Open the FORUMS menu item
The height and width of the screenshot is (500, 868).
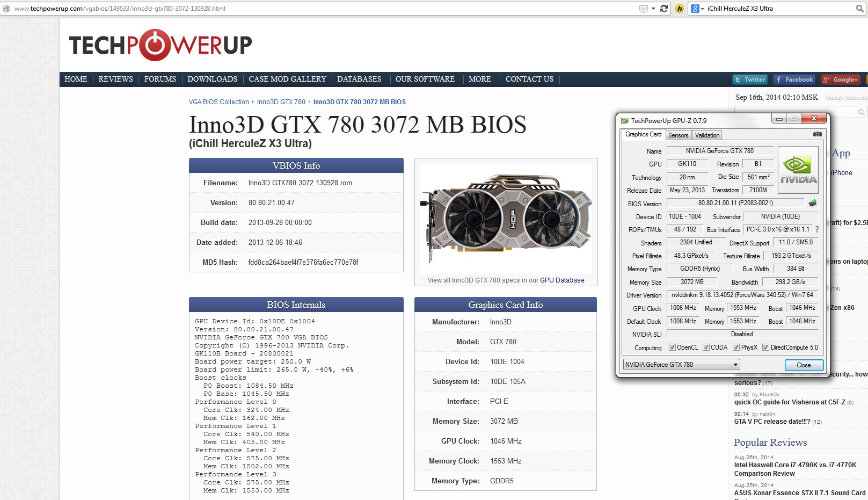pyautogui.click(x=160, y=79)
